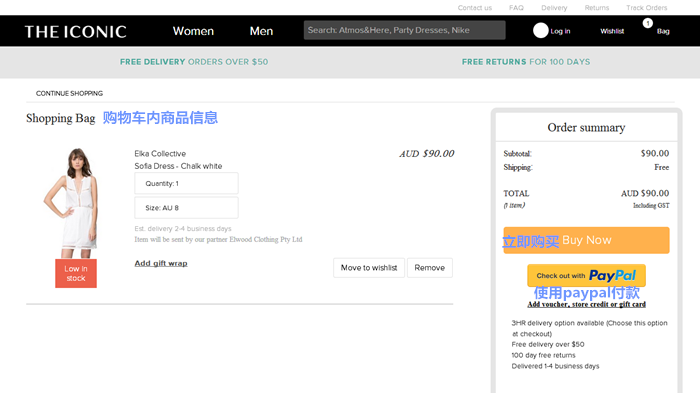Open the Wishlist page
Viewport: 700px width, 393px height.
(x=612, y=31)
